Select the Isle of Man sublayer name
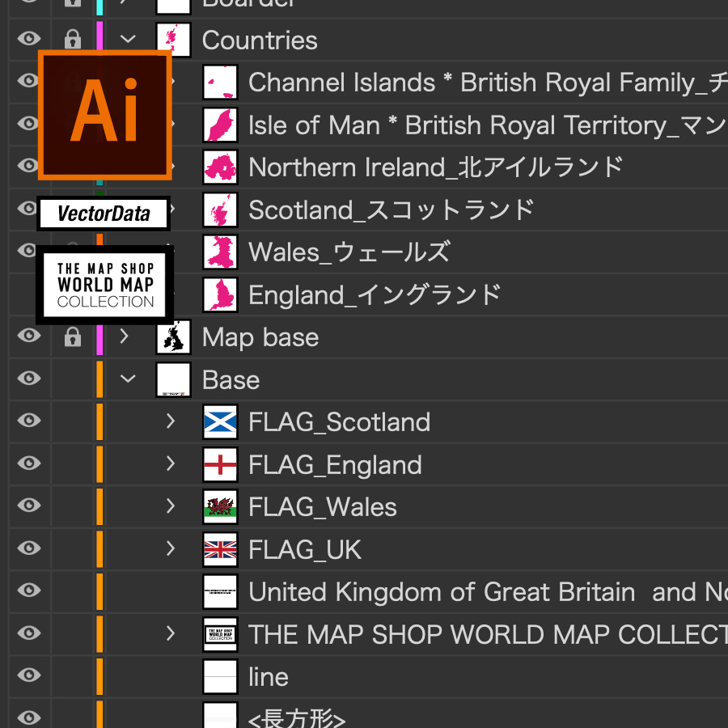 [488, 125]
